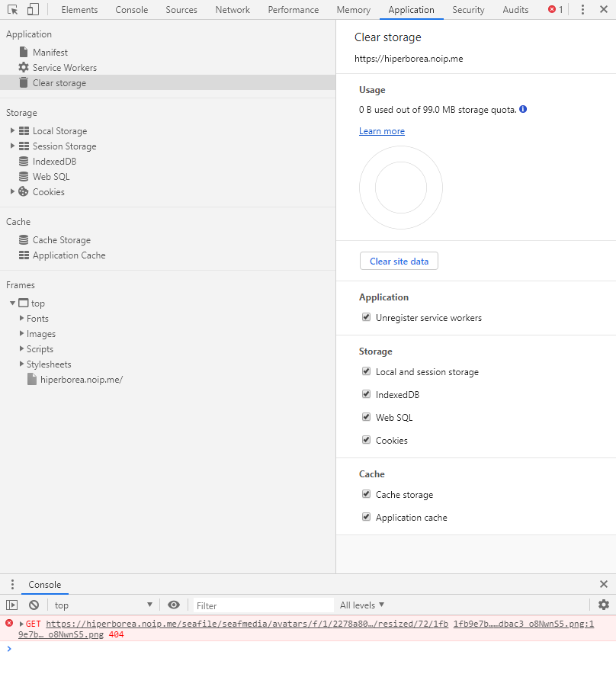Uncheck Unregister service workers checkbox
The width and height of the screenshot is (616, 674).
pos(367,318)
